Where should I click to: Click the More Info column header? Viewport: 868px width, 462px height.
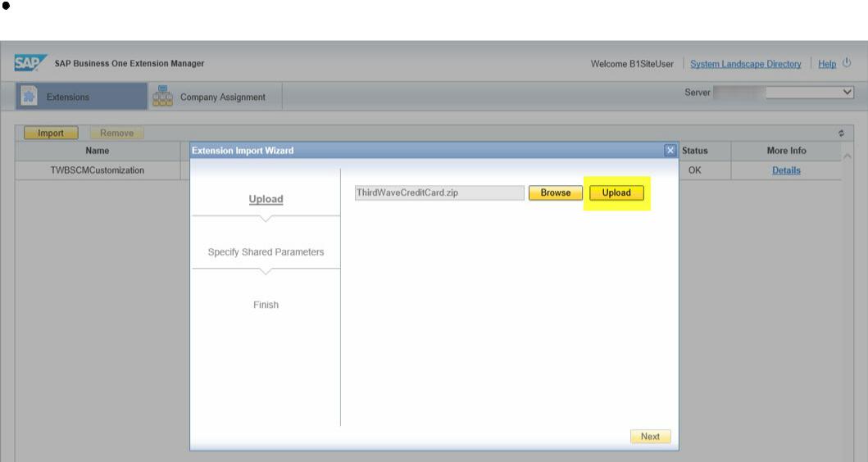pyautogui.click(x=786, y=151)
